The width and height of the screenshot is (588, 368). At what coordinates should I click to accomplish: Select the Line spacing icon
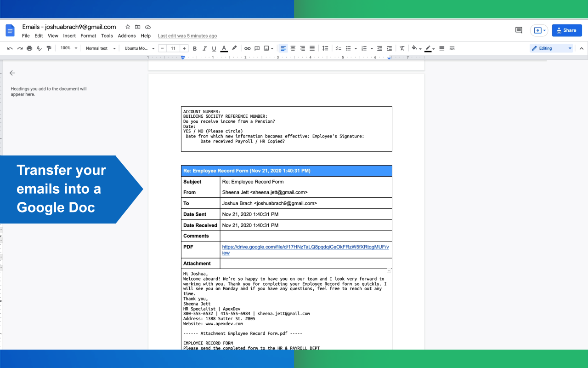[326, 48]
